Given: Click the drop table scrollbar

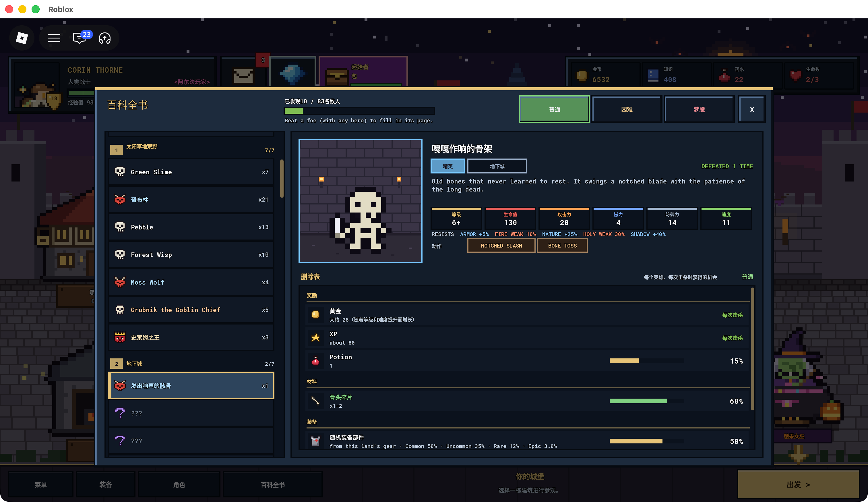Looking at the screenshot, I should click(x=752, y=349).
